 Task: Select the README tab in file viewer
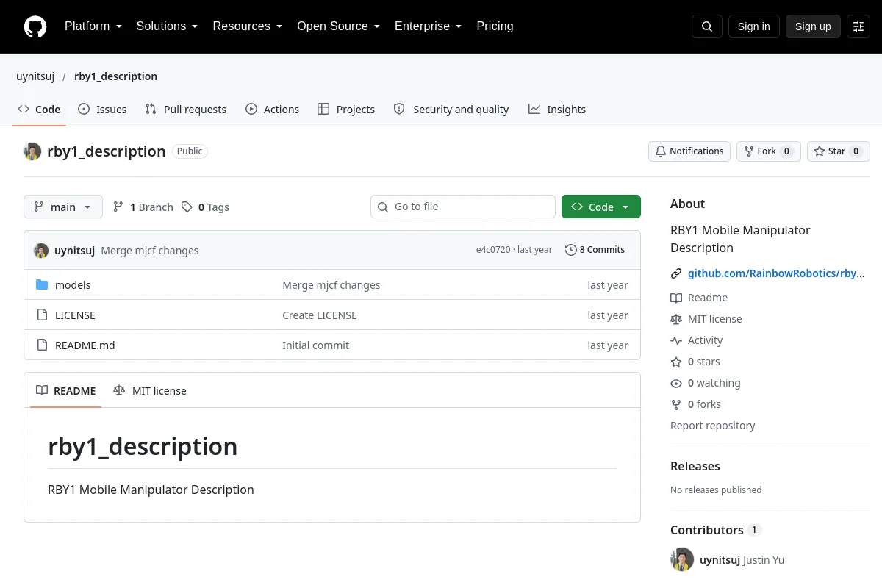[x=66, y=391]
